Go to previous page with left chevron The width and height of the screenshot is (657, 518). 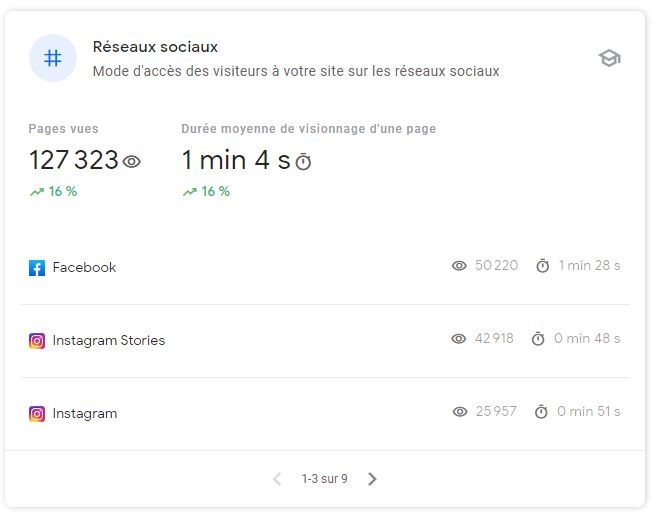pos(277,479)
